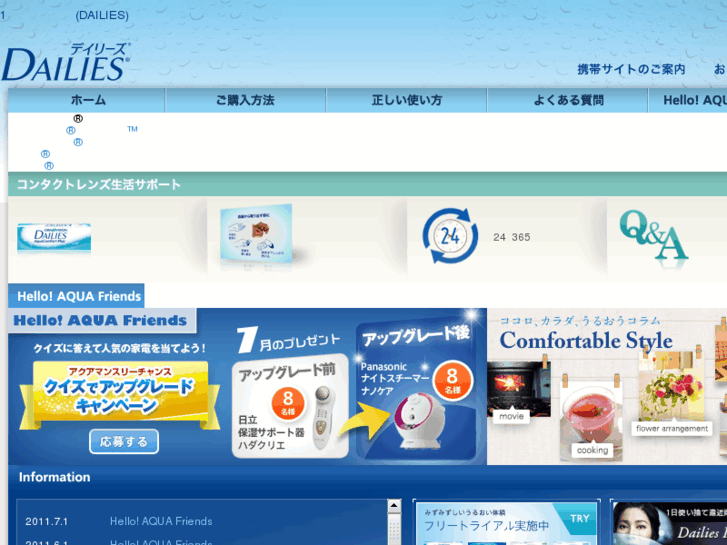Open the よくある質問 tab

(x=568, y=100)
